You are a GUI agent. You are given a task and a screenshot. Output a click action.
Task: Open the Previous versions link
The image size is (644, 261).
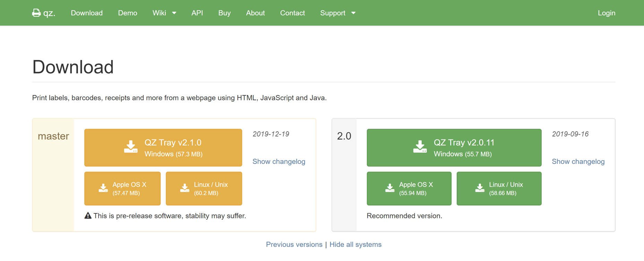294,244
